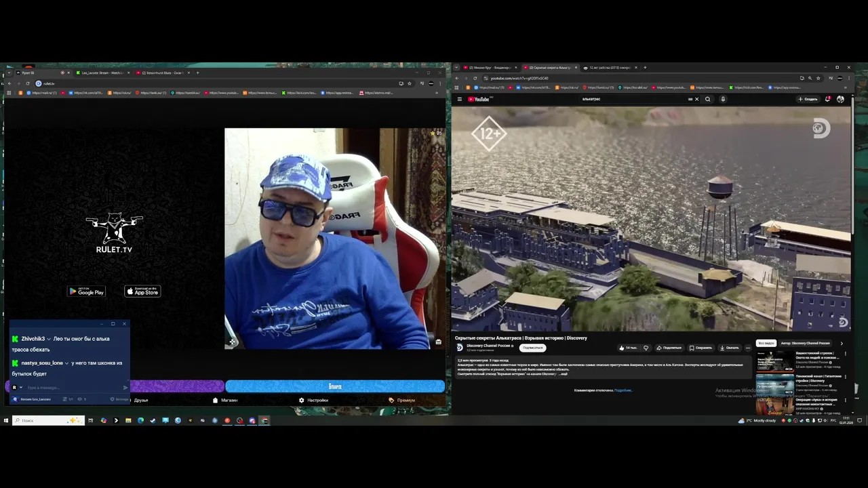The image size is (868, 488).
Task: Open the YouTube hamburger guide menu
Action: (459, 99)
